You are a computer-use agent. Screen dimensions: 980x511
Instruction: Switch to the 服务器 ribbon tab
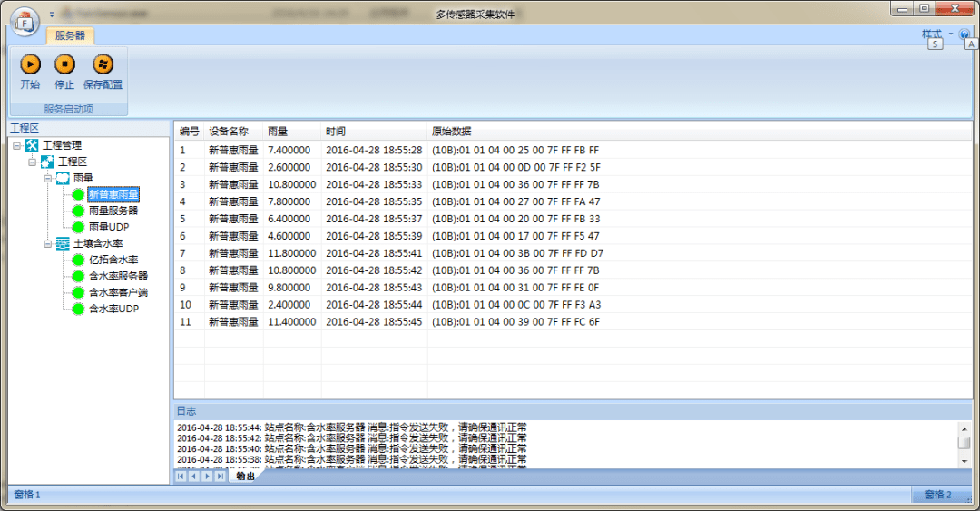(70, 35)
